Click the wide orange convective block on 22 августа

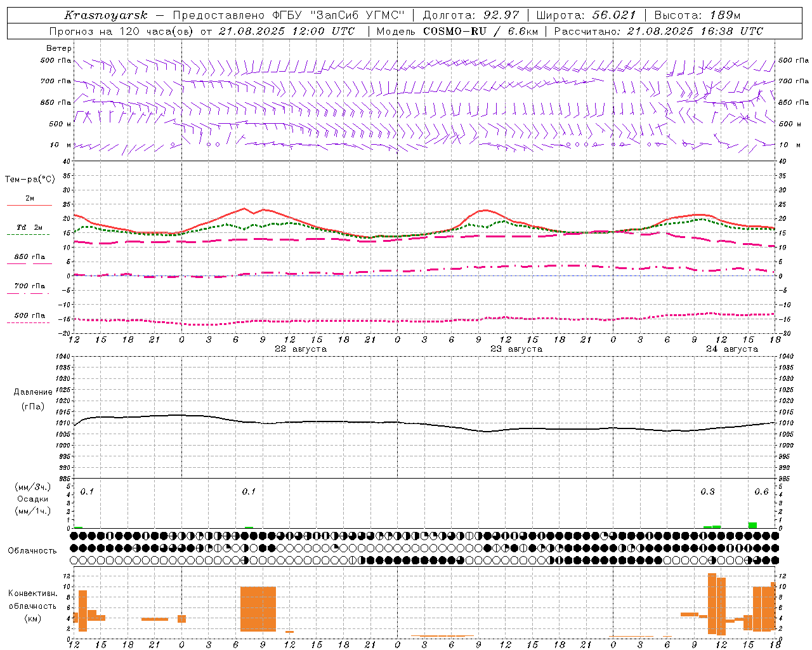click(258, 609)
